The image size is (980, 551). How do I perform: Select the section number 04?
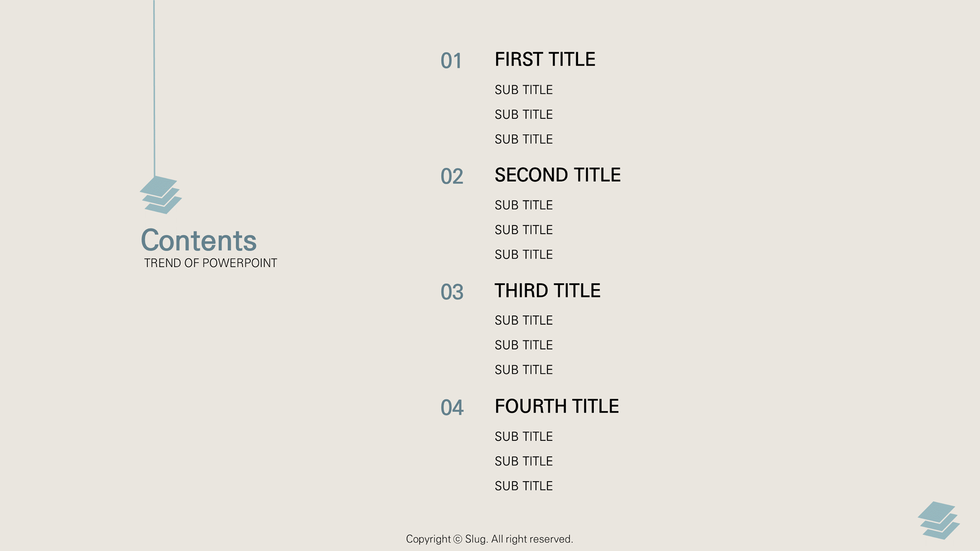[x=452, y=407]
